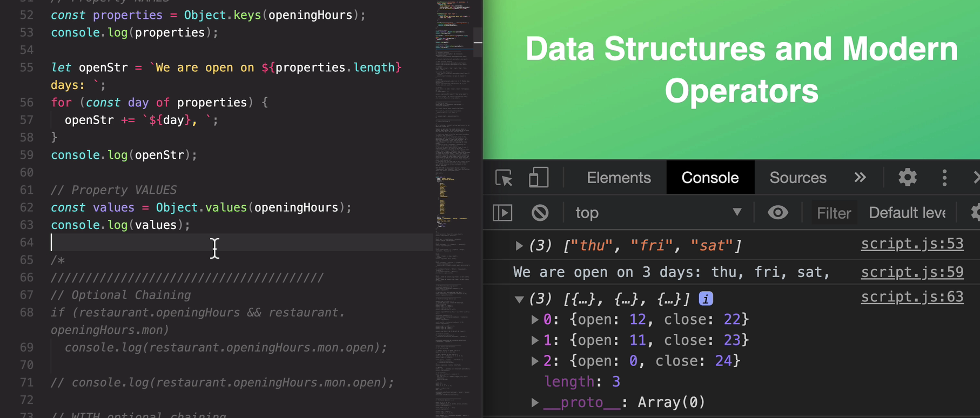This screenshot has width=980, height=418.
Task: Open the script.js:63 source link
Action: tap(912, 297)
